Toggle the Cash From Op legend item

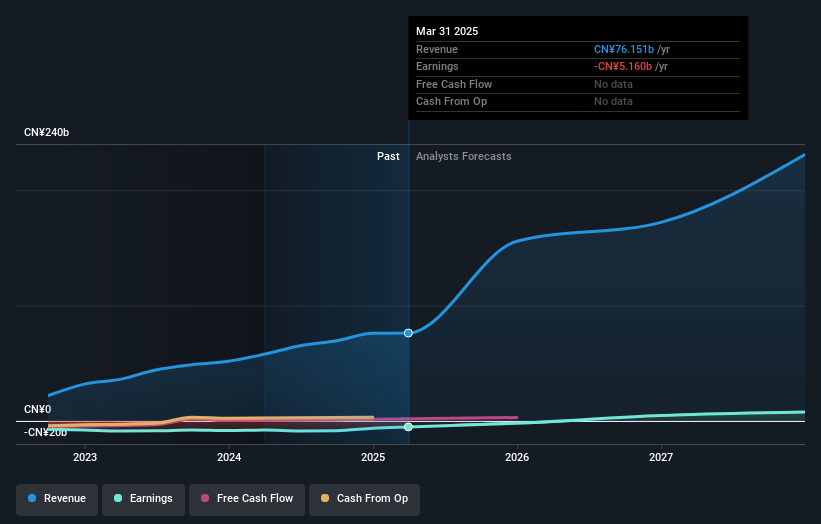tap(364, 498)
